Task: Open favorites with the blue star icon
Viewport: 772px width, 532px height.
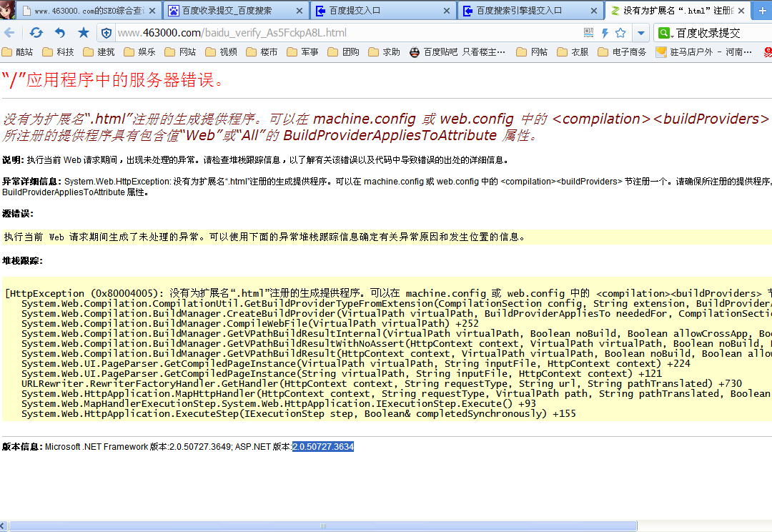Action: (84, 33)
